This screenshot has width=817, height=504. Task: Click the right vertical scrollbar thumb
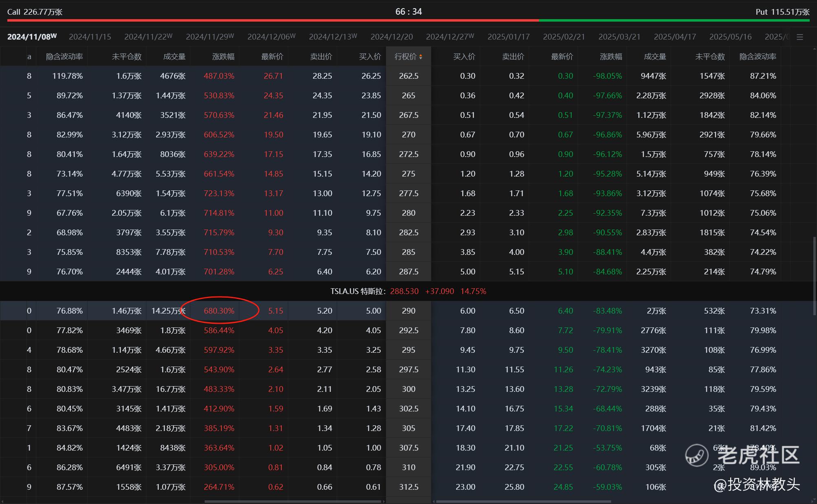tap(814, 275)
